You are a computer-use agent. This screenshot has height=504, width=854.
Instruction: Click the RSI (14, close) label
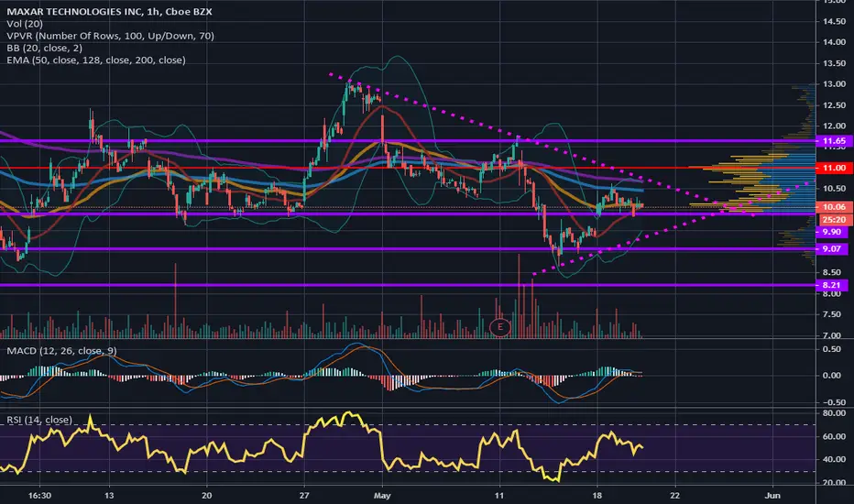(39, 420)
